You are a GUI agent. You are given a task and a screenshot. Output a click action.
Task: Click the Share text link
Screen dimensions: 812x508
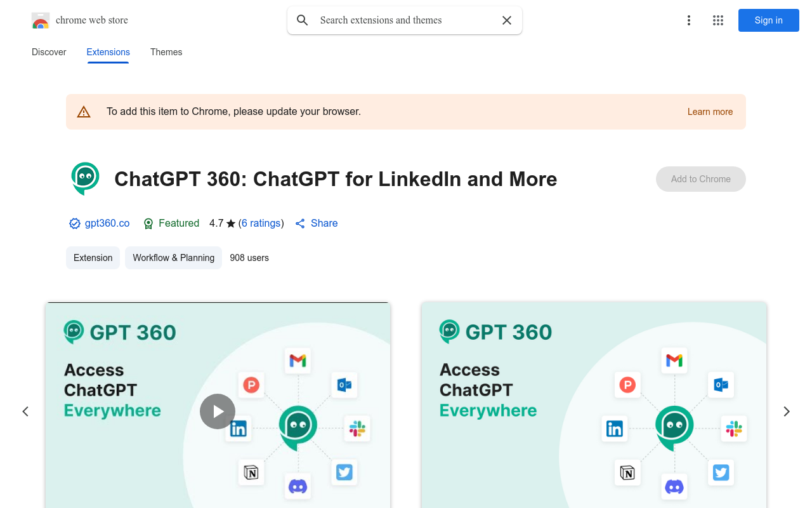[x=324, y=224]
